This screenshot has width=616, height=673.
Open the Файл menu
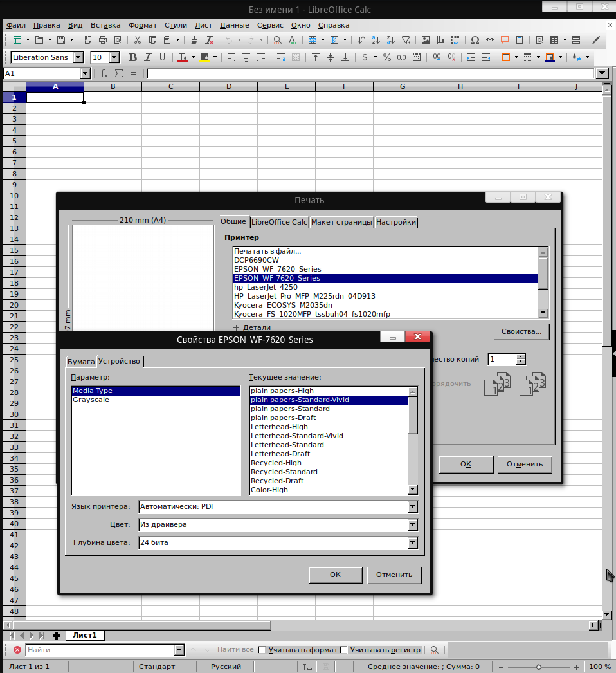16,25
